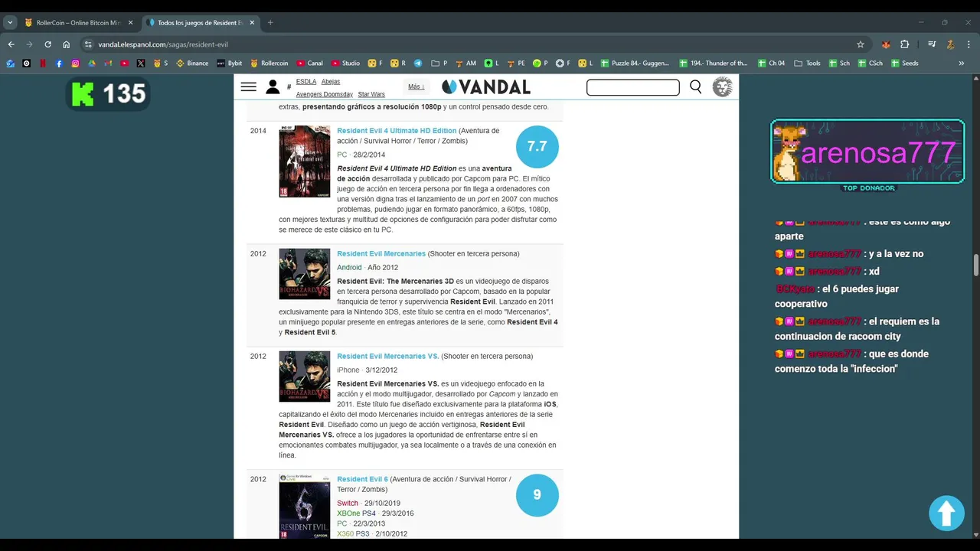Image resolution: width=980 pixels, height=551 pixels.
Task: Open Resident Evil 4 Ultimate HD Edition link
Action: point(397,131)
